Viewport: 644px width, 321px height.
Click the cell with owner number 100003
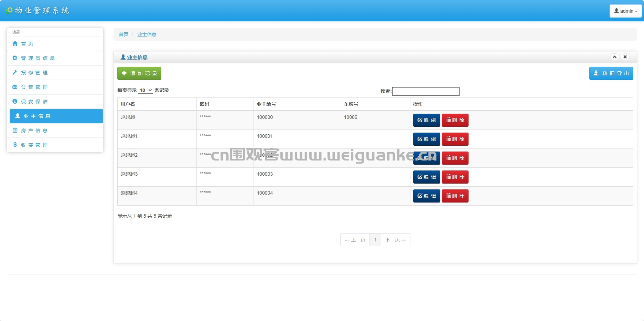(297, 177)
